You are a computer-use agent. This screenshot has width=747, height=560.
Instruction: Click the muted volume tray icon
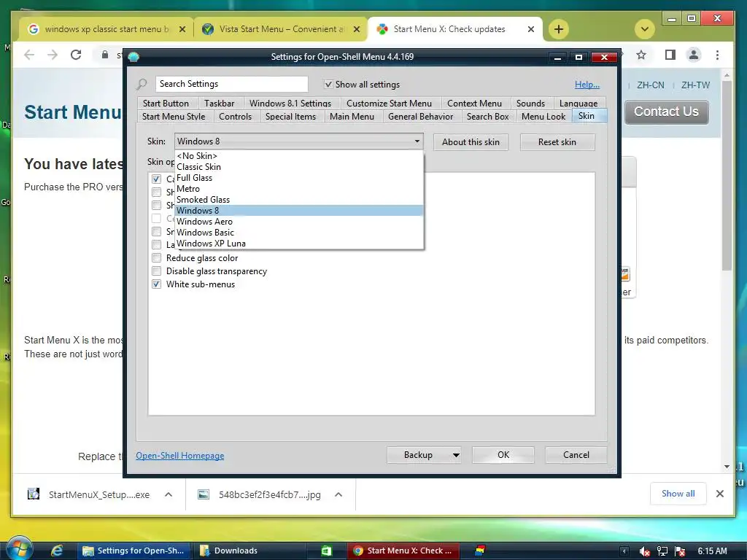tap(645, 551)
